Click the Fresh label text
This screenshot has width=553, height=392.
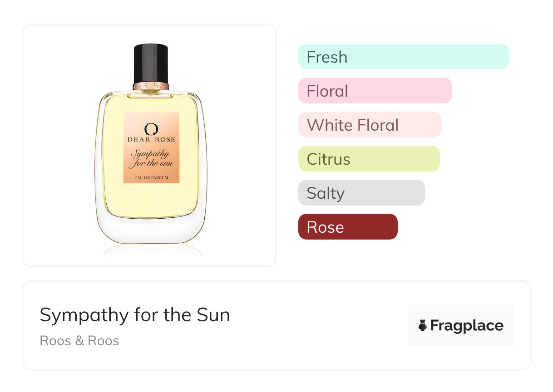[x=327, y=57]
